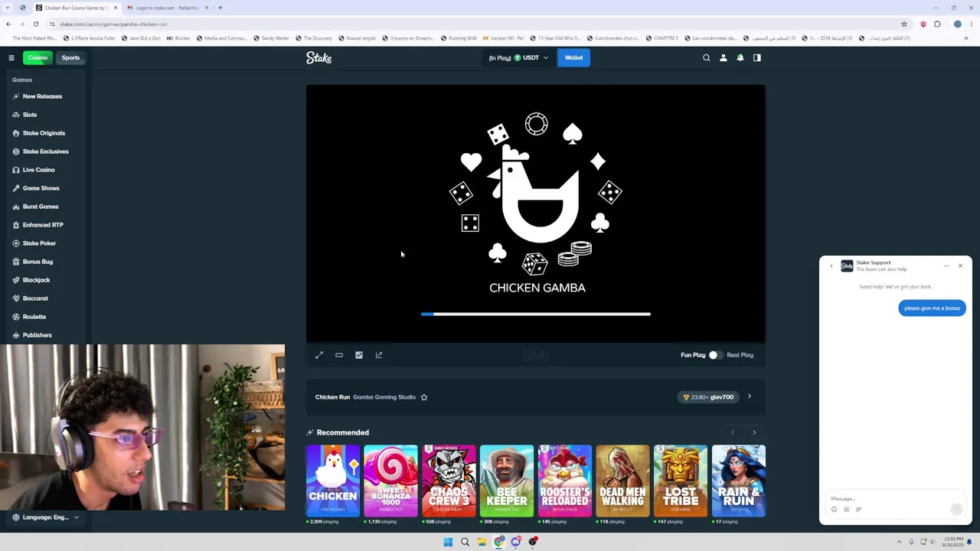Viewport: 980px width, 551px height.
Task: Open the emoji picker in the chat
Action: click(x=835, y=510)
